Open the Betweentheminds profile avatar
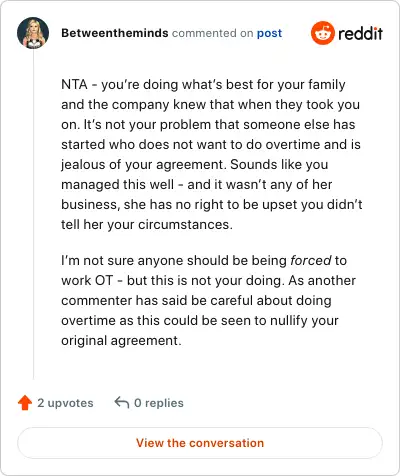400x476 pixels. coord(33,33)
